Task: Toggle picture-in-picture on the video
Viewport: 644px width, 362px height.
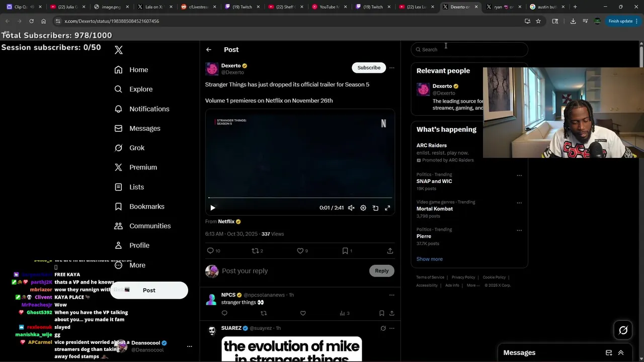Action: [375, 208]
